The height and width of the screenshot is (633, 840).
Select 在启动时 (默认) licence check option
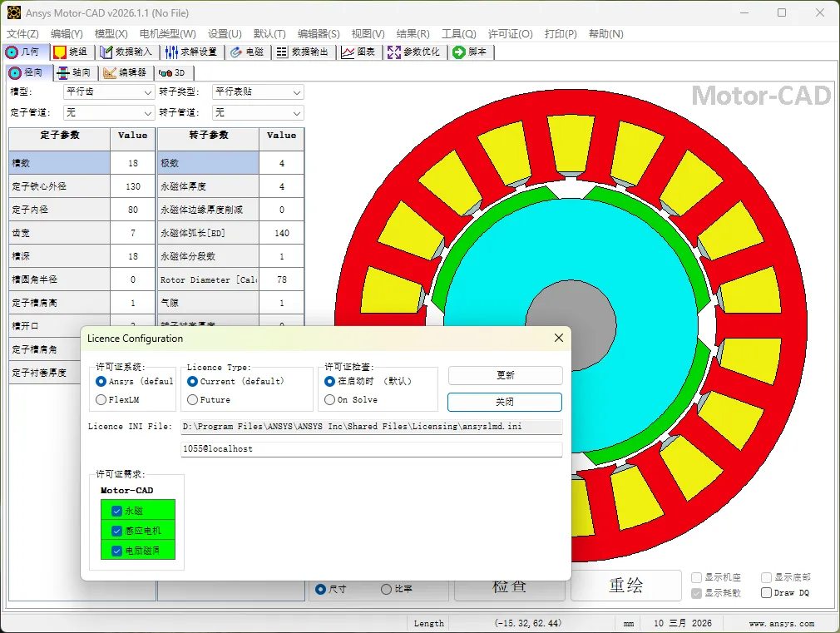329,381
